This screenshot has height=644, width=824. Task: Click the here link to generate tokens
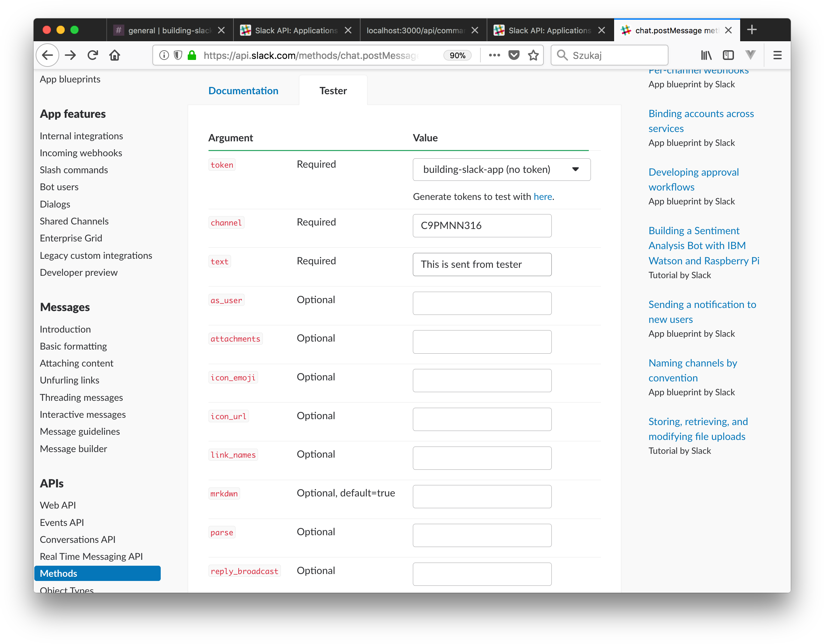(542, 196)
